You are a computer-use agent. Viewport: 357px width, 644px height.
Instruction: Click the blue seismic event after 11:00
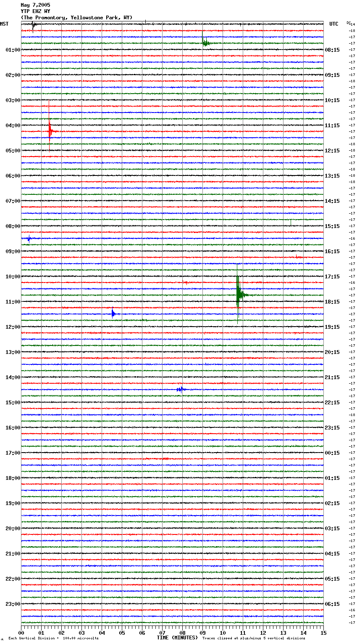click(113, 313)
